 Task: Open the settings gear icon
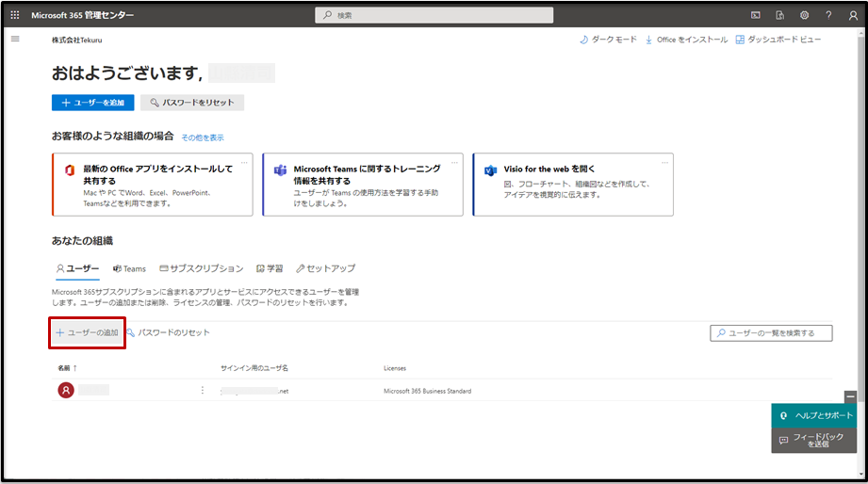point(804,15)
